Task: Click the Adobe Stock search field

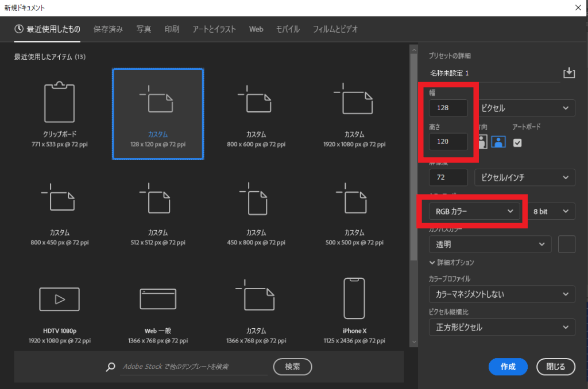Action: pos(195,367)
